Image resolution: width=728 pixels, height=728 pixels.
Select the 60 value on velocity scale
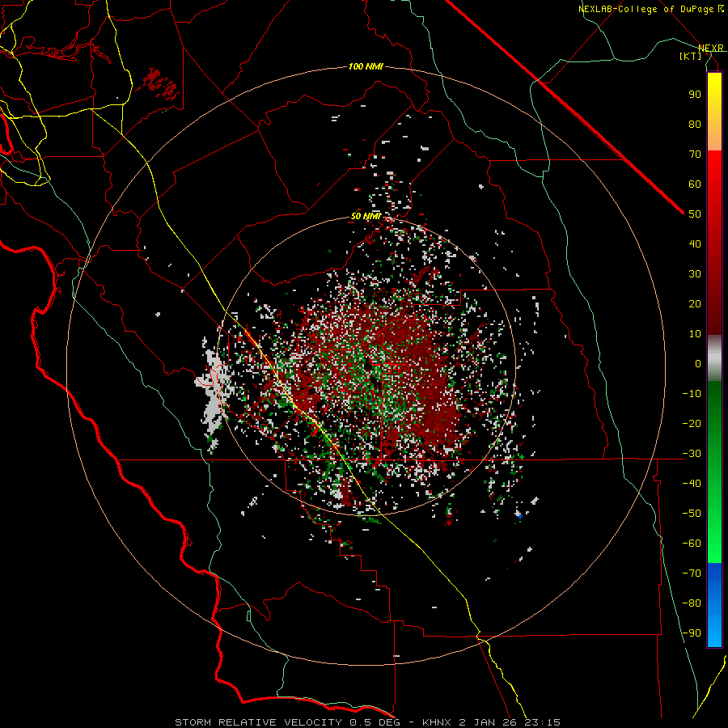(x=695, y=184)
